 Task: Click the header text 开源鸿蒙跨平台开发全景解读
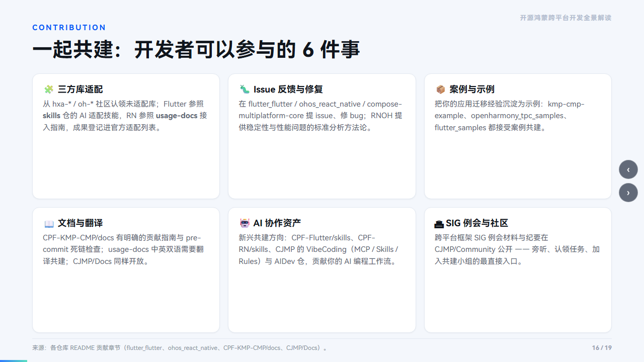tap(566, 18)
